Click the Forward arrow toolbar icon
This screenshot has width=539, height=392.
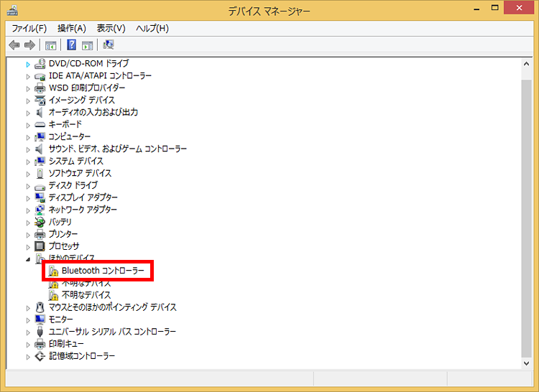point(30,45)
